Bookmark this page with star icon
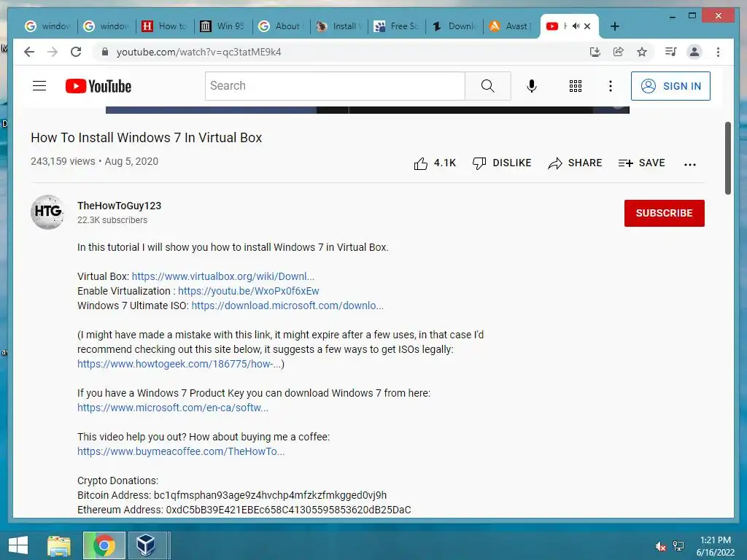 coord(642,52)
